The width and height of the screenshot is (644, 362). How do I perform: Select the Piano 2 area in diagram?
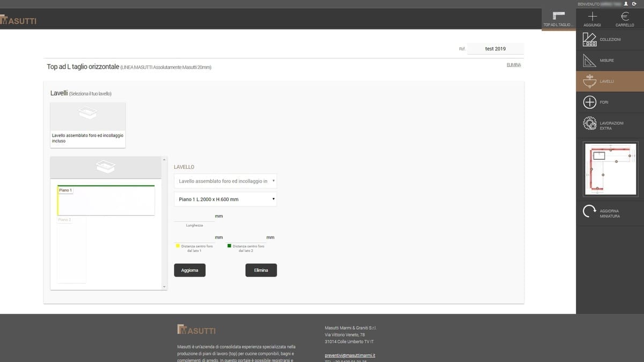pyautogui.click(x=71, y=250)
